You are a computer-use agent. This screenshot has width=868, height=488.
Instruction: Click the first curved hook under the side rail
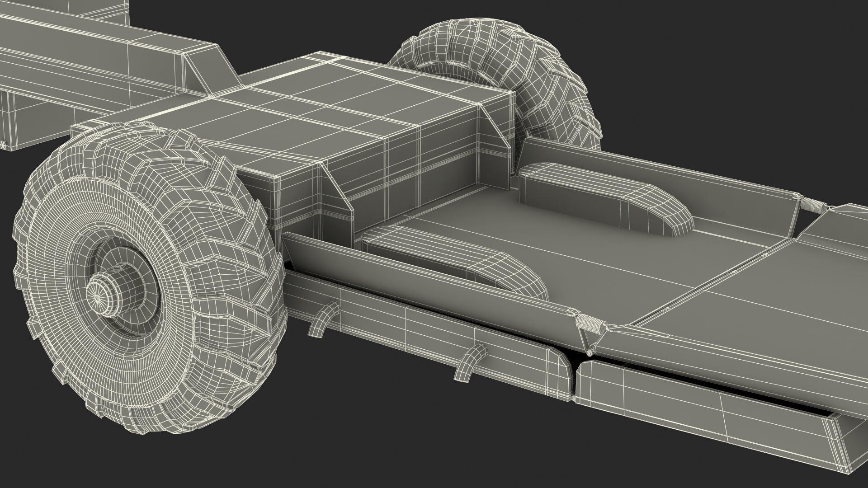(x=322, y=319)
